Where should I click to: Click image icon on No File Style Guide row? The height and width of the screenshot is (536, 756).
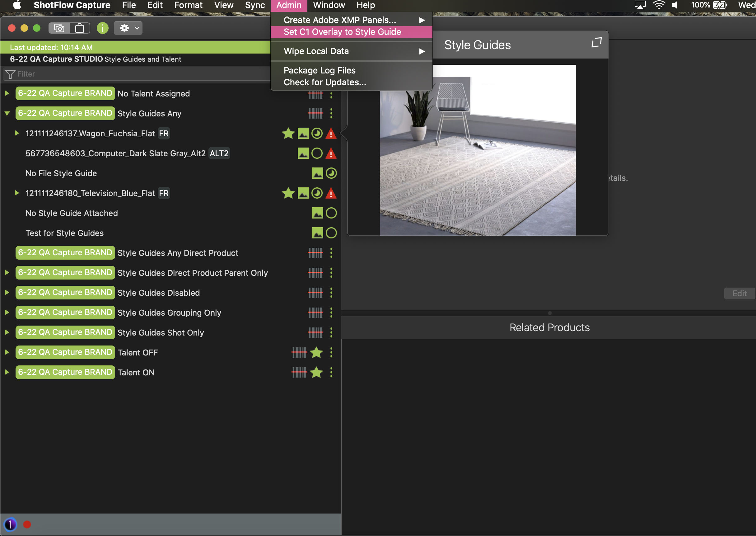317,173
